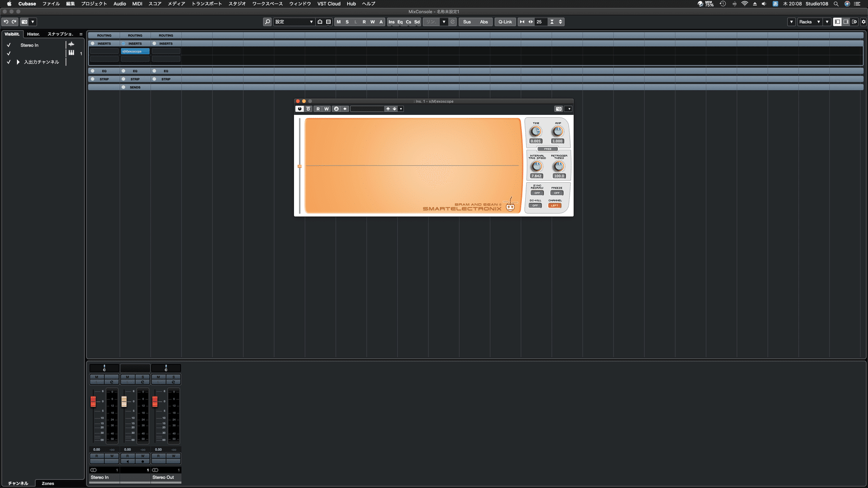Click the monitor speaker button on middle channel
The width and height of the screenshot is (868, 488).
127,461
